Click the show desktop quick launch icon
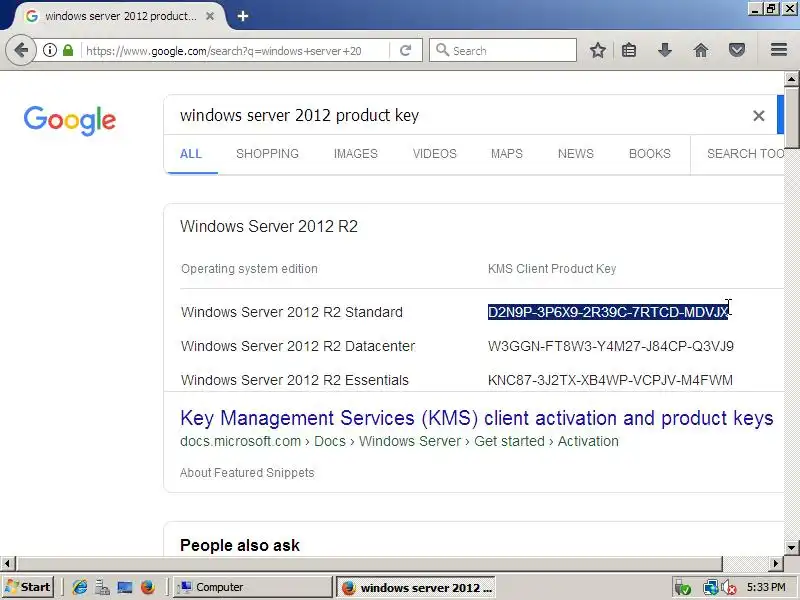Screen dimensions: 800x600 click(125, 587)
